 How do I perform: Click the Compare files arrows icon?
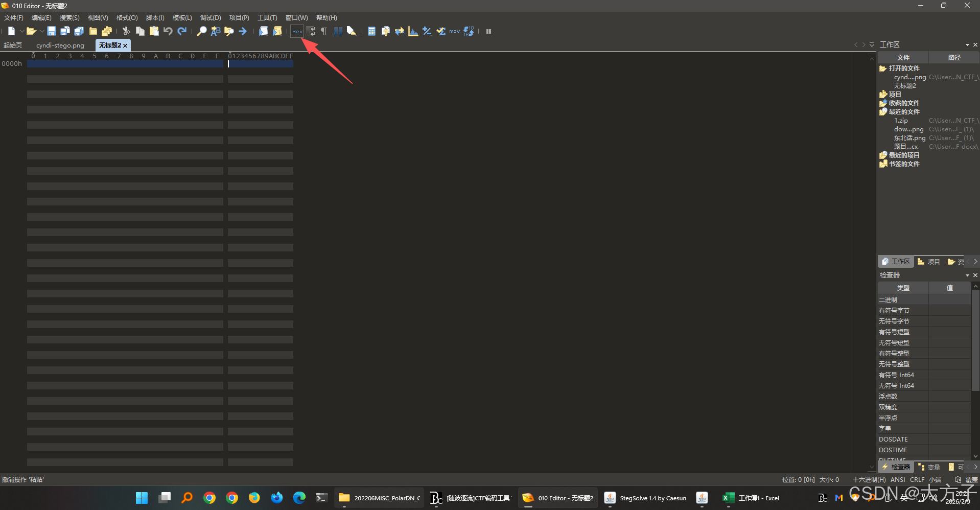point(399,31)
